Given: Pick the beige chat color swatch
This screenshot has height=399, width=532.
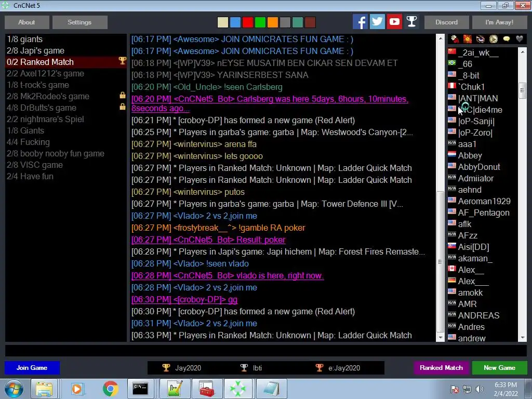Looking at the screenshot, I should 223,22.
